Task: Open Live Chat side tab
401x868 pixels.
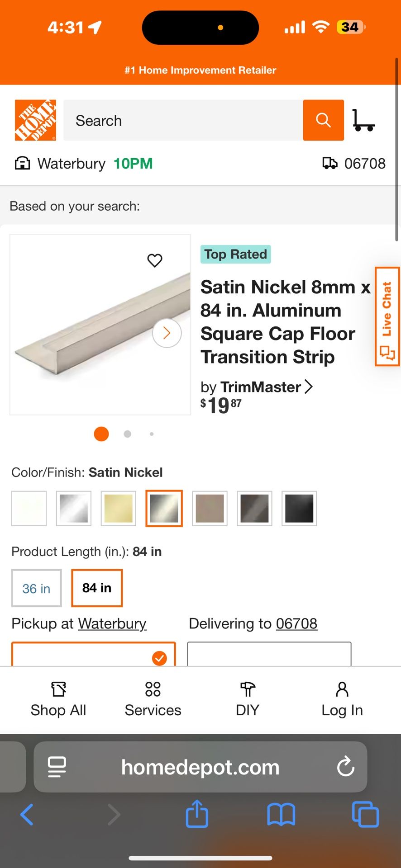Action: click(387, 316)
